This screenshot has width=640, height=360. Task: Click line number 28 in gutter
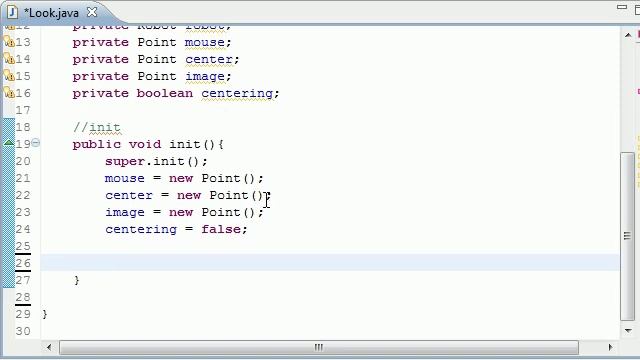[23, 297]
